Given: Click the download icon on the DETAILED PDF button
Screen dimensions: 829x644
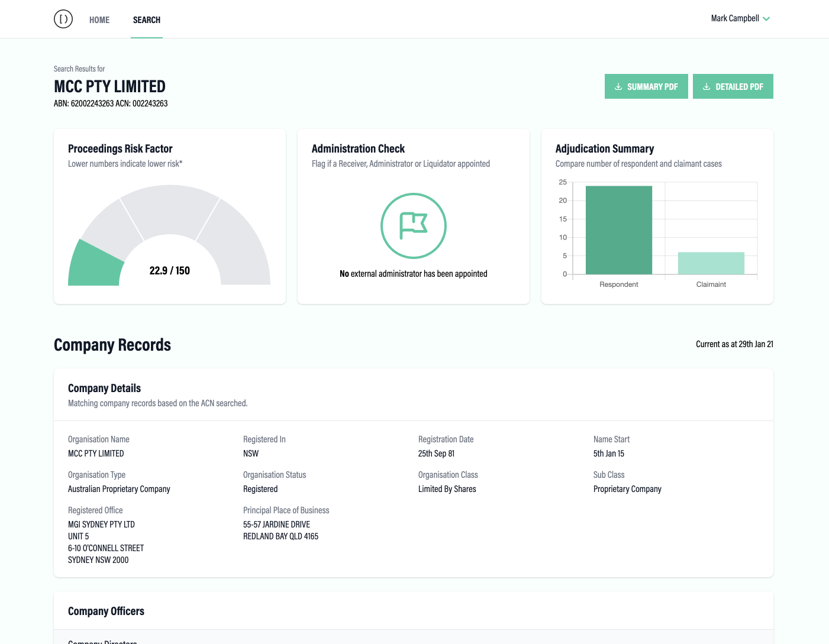Looking at the screenshot, I should click(706, 86).
